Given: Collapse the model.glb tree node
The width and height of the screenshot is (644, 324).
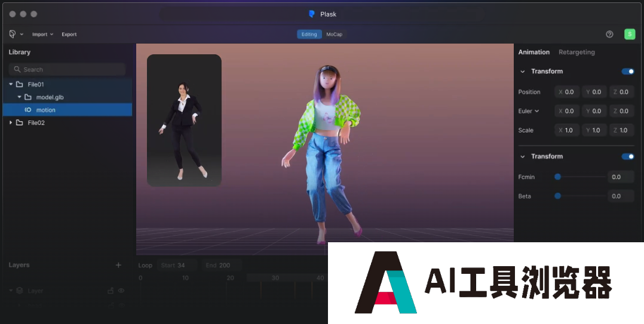Looking at the screenshot, I should (x=19, y=97).
